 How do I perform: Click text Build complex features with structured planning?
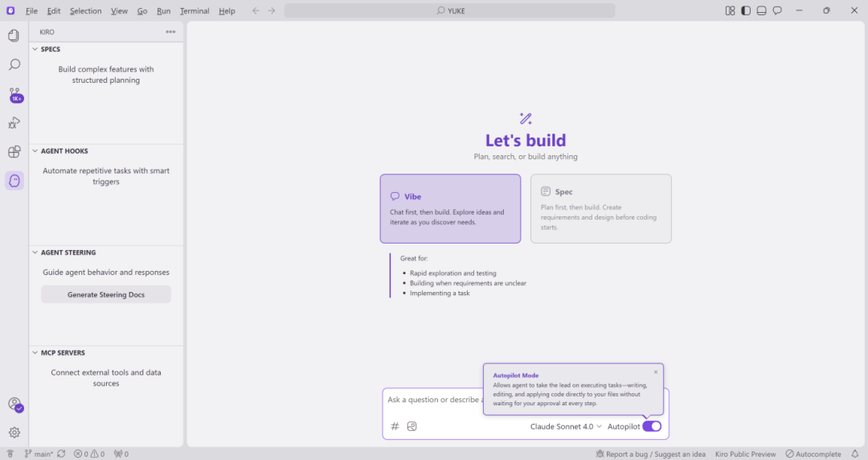tap(106, 75)
